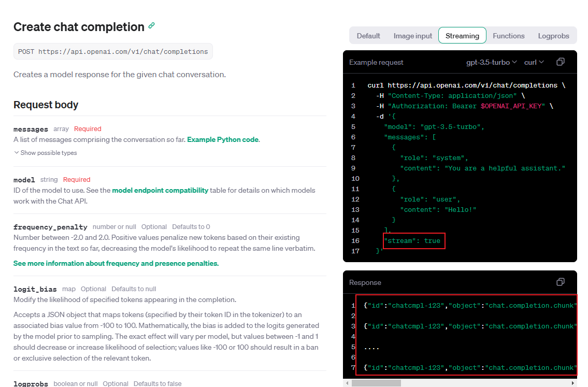Click the helpful assistant content code line
The width and height of the screenshot is (588, 387).
[x=483, y=168]
